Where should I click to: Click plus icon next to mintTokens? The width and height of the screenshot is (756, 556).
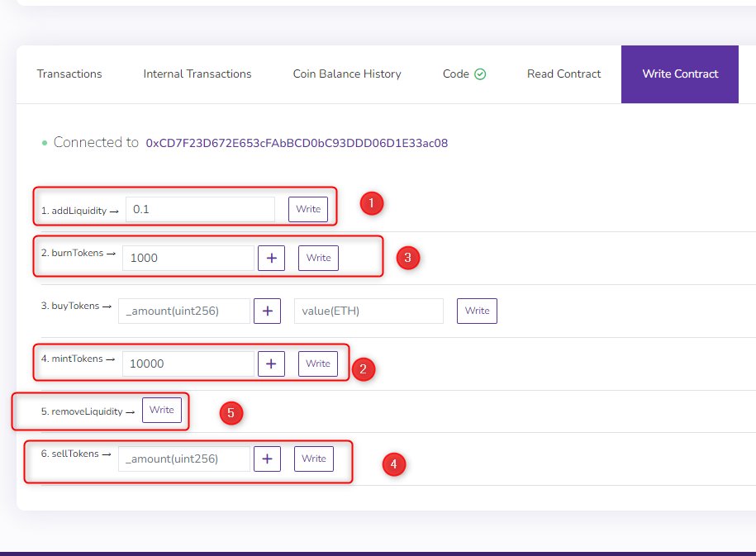[x=272, y=364]
